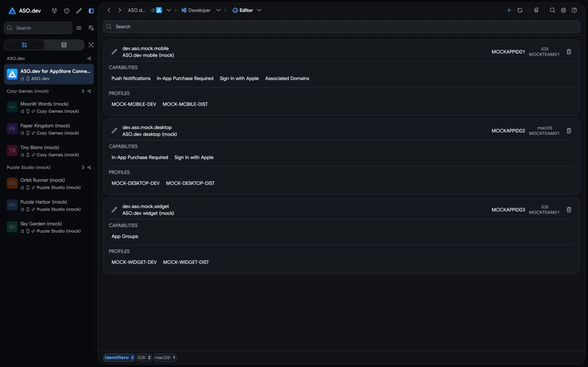
Task: Select ASO.dev for AppStore Connect app
Action: click(x=49, y=74)
